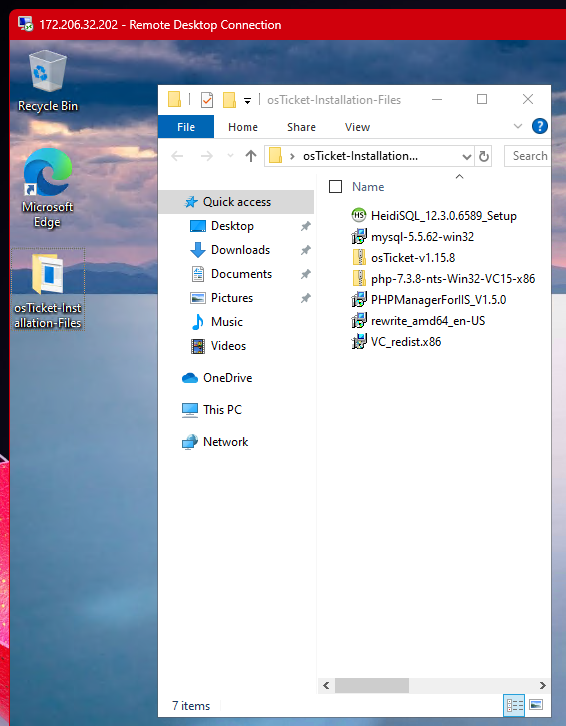
Task: Open the Recycle Bin desktop icon
Action: click(x=48, y=81)
